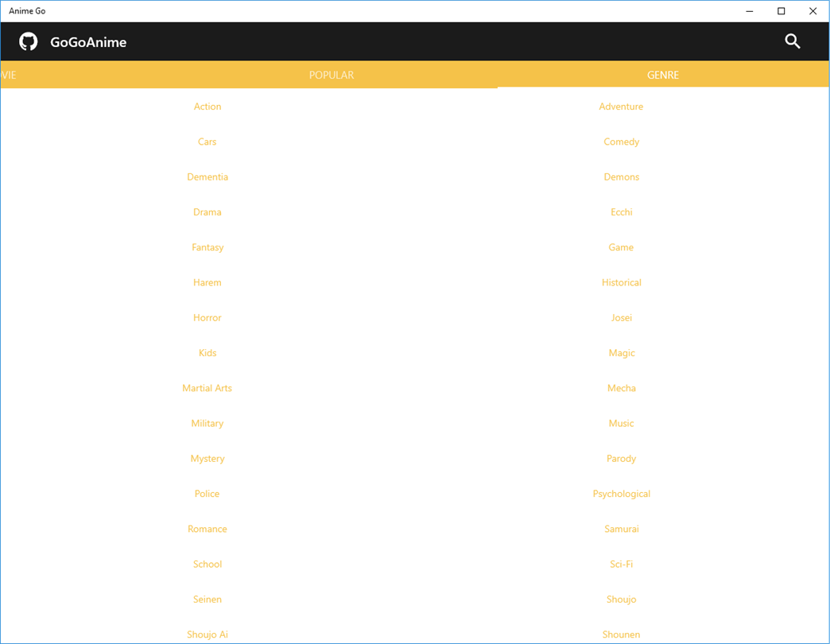Maximize the Anime Go window

(782, 11)
